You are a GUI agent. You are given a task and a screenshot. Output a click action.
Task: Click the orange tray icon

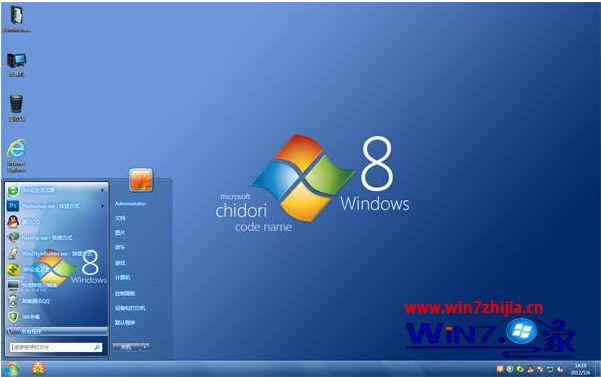point(500,369)
